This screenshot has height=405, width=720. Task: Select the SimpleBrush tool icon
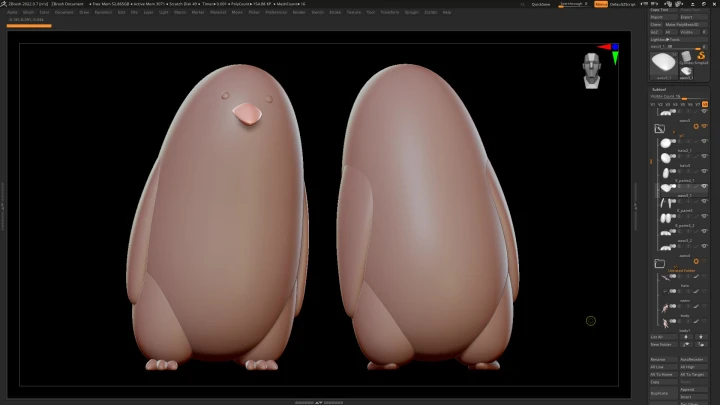point(700,56)
